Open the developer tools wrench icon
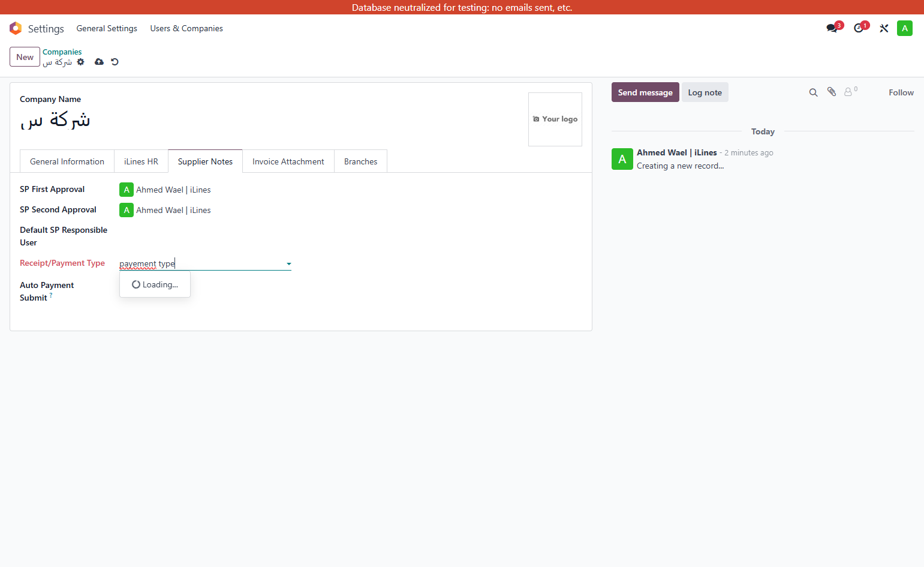 [x=884, y=28]
